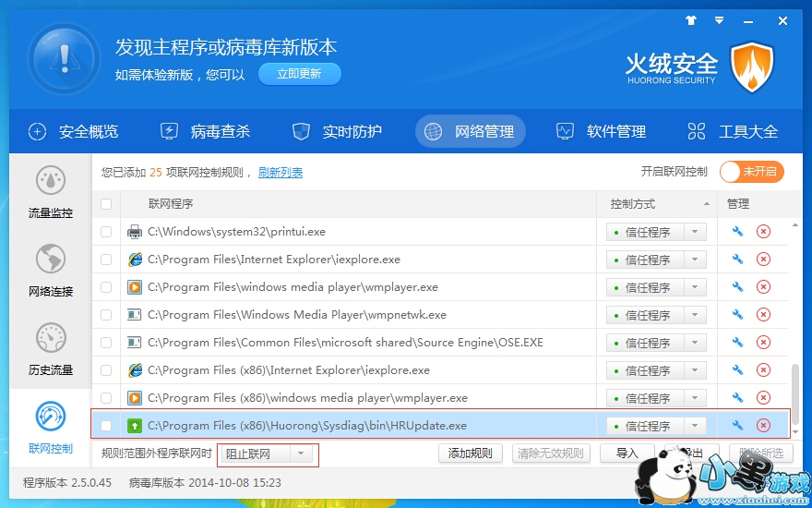Open 网络连接 network connections sidebar icon
The image size is (812, 508).
coord(50,270)
